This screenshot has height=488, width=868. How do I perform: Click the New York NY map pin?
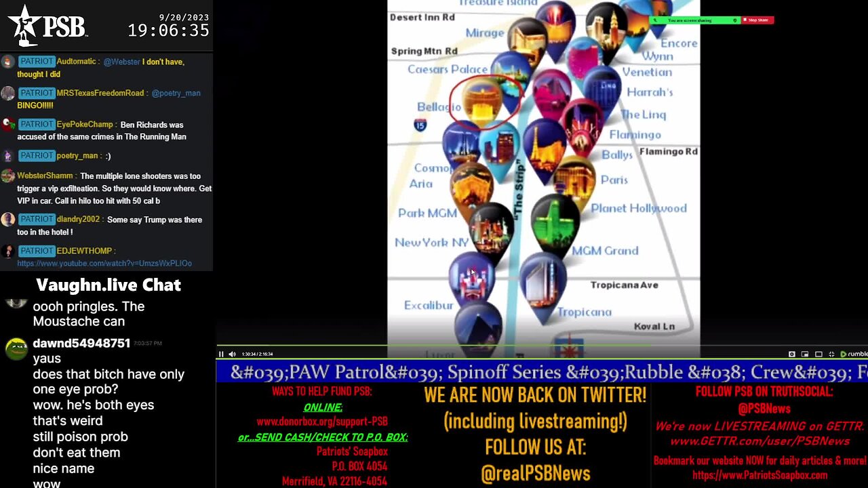coord(491,235)
